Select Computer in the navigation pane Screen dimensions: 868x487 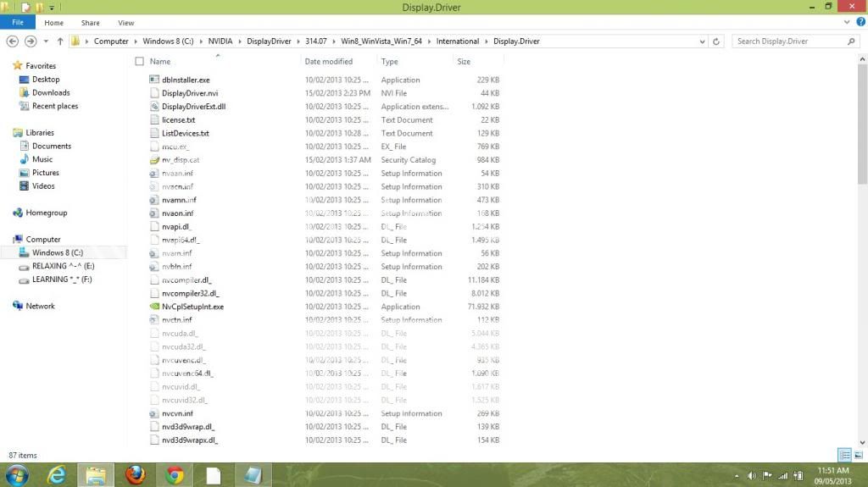tap(43, 239)
